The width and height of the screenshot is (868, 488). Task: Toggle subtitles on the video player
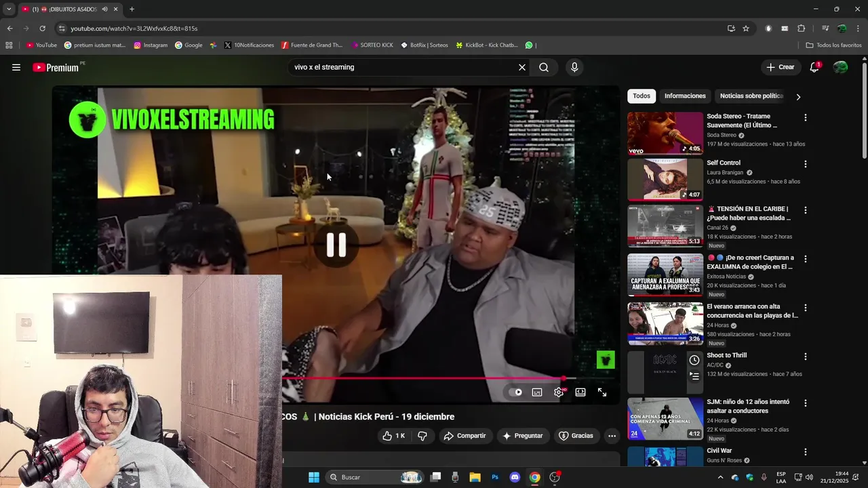coord(537,392)
